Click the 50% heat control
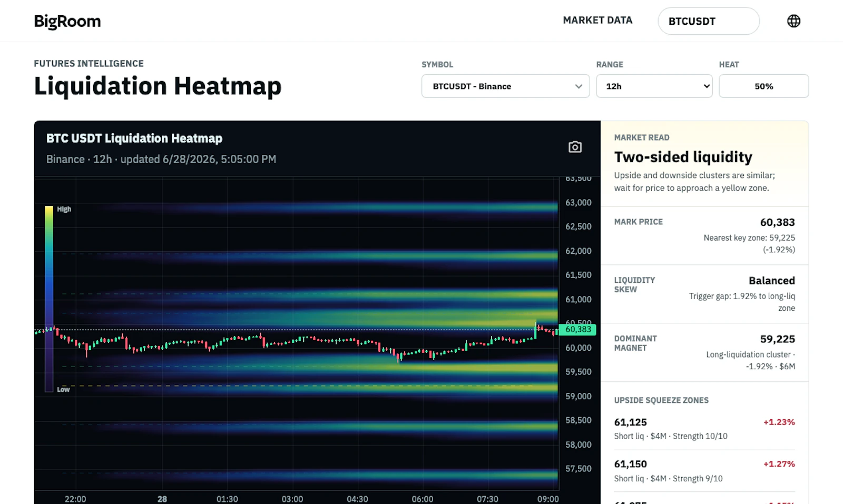Viewport: 843px width, 504px height. (x=763, y=86)
